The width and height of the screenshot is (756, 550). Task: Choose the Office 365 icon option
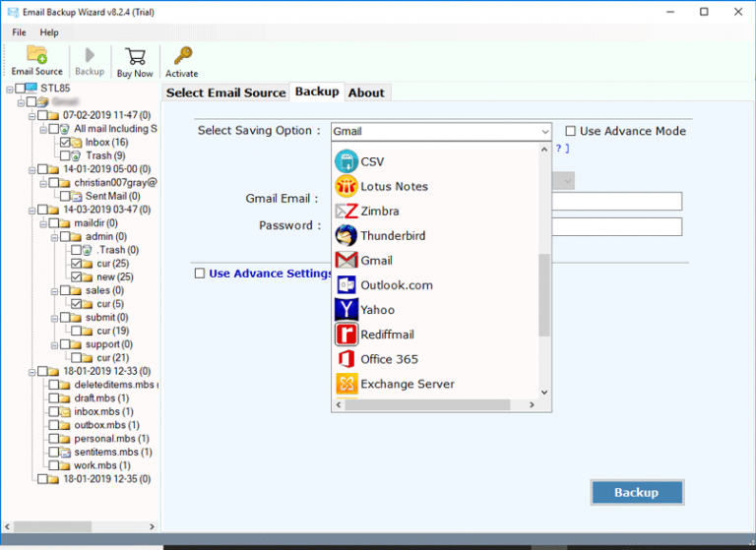point(346,359)
